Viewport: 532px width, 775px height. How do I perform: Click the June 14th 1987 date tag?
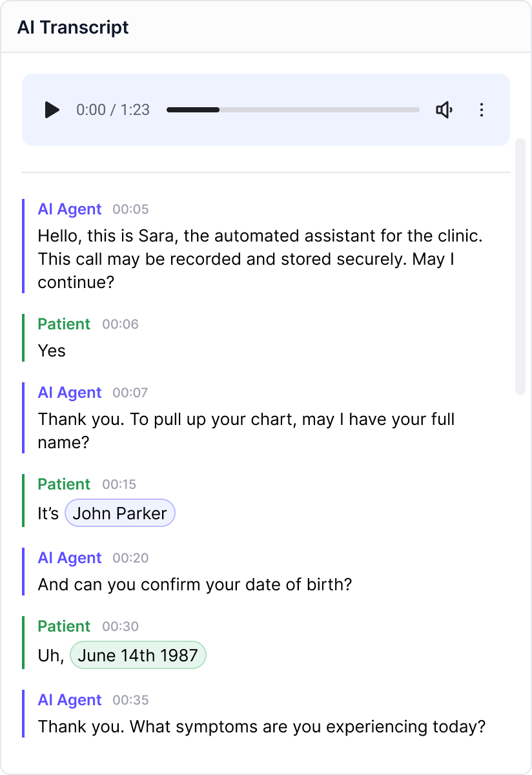(138, 656)
